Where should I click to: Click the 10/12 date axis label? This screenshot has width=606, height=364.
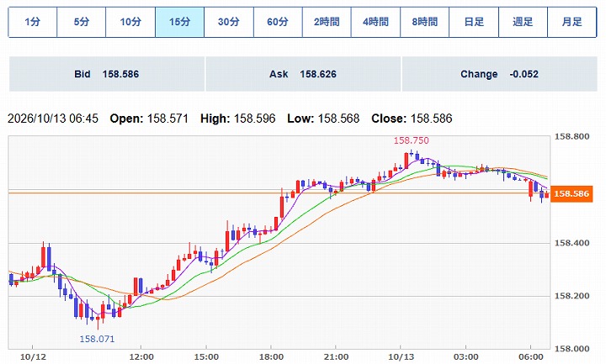33,357
